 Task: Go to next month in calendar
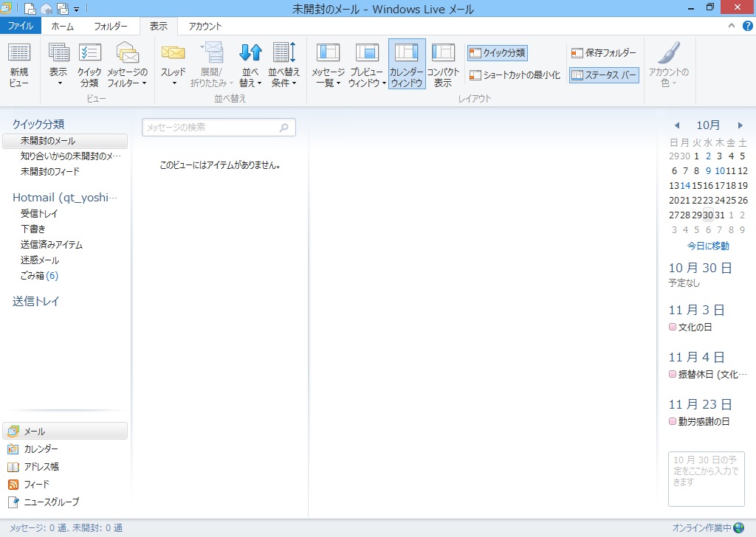(x=740, y=125)
